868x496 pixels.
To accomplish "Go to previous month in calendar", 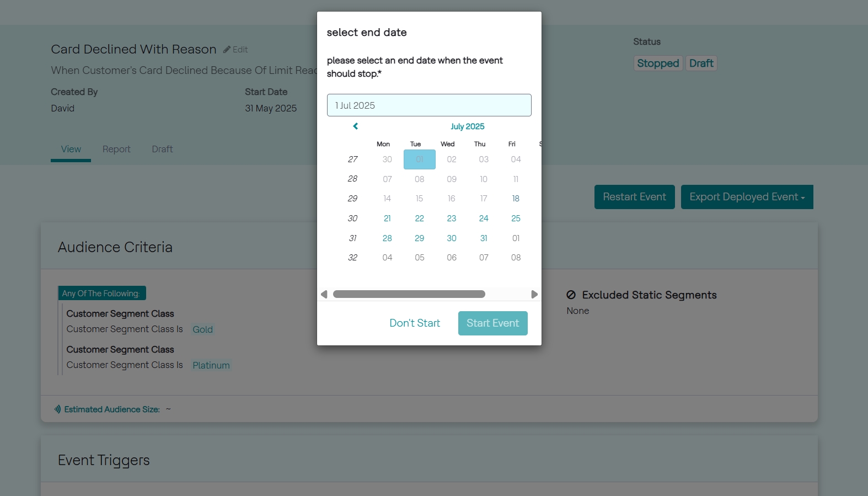I will pos(356,126).
